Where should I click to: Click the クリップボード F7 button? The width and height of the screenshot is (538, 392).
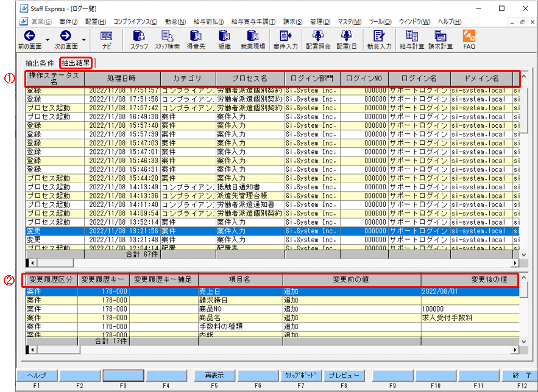(301, 376)
